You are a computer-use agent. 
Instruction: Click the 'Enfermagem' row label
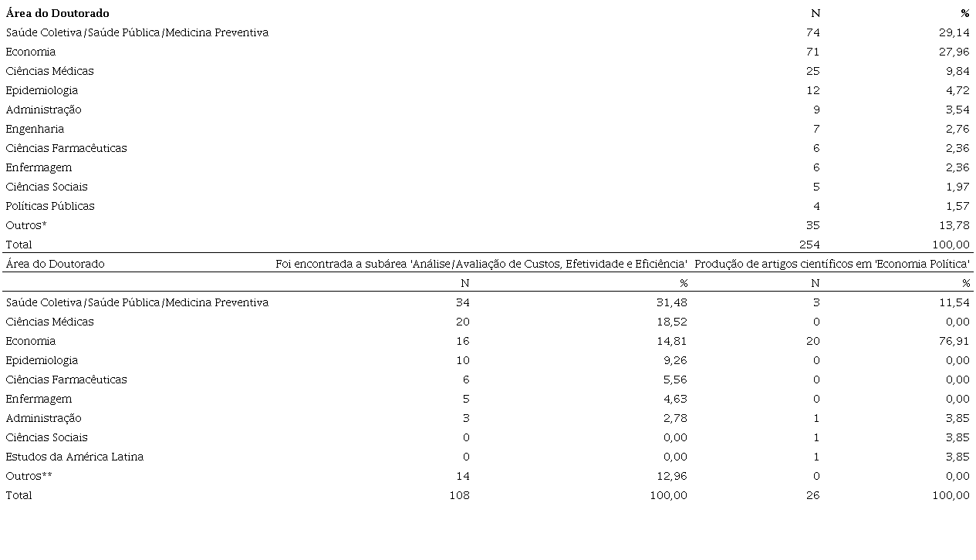[38, 167]
